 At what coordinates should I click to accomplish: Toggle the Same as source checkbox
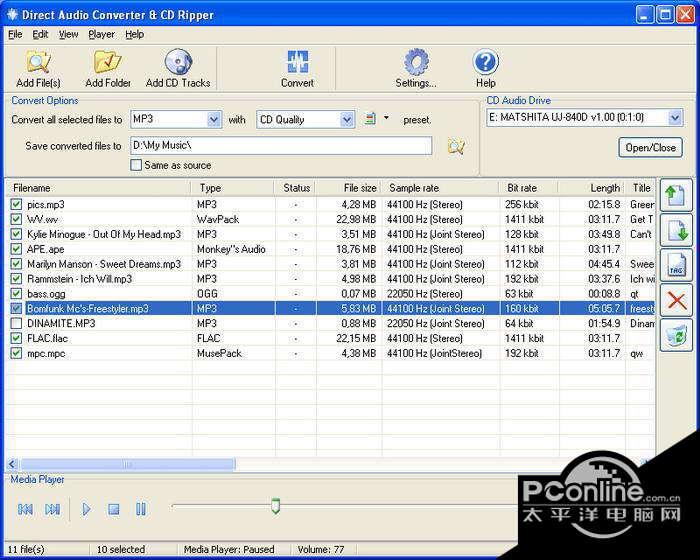click(136, 165)
